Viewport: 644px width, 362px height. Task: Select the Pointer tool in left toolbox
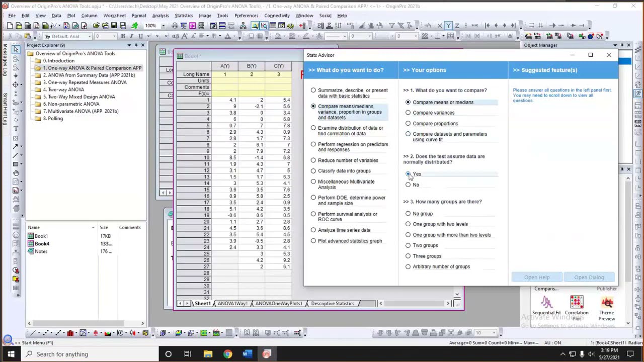(x=16, y=49)
